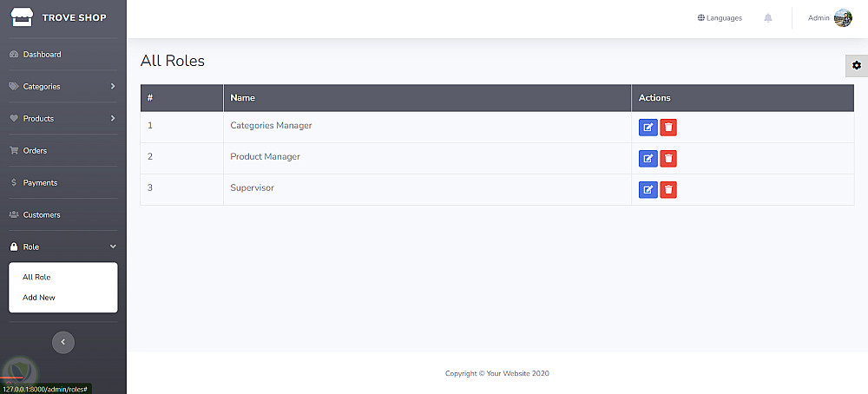This screenshot has height=394, width=868.
Task: Select All Role submenu link
Action: point(36,278)
